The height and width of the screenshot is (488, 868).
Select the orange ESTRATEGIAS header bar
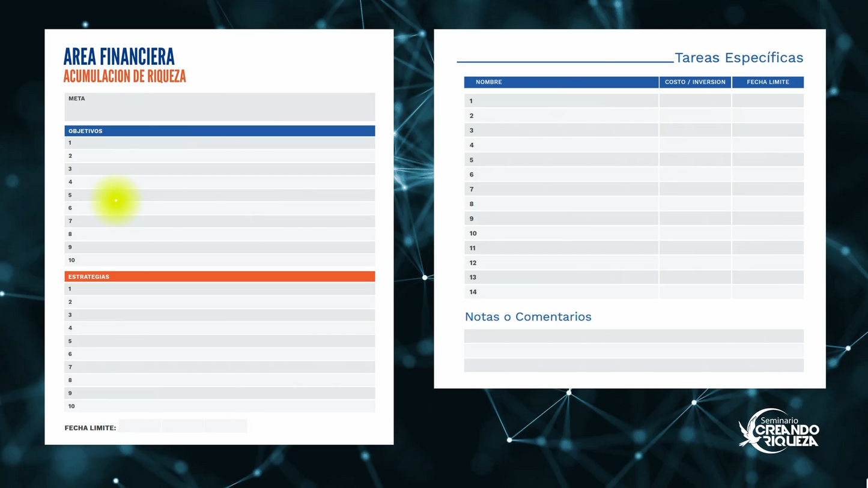coord(219,277)
